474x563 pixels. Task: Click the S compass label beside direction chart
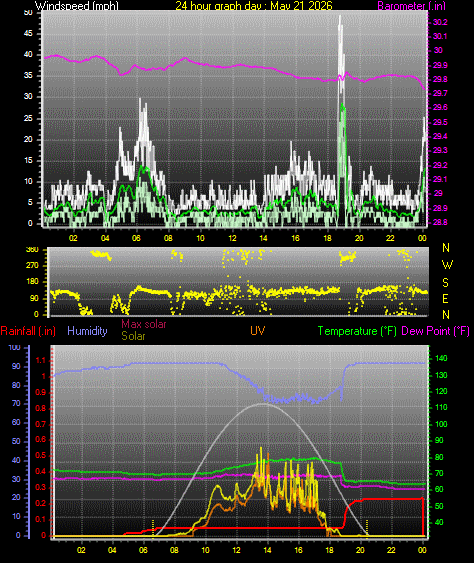click(x=445, y=283)
